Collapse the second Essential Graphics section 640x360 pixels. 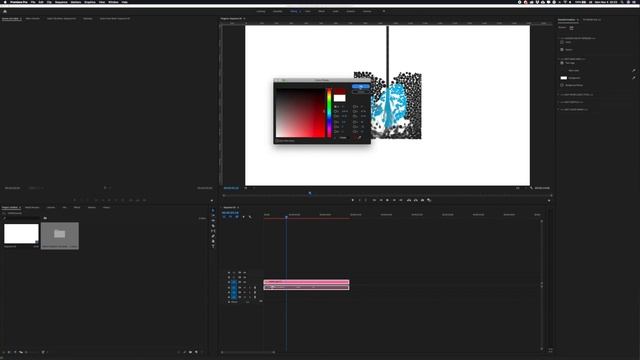pyautogui.click(x=558, y=59)
